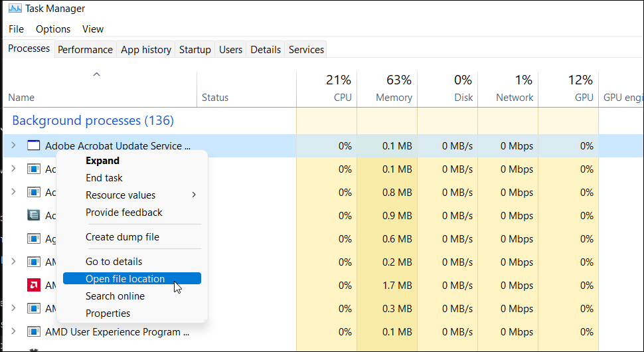This screenshot has height=352, width=644.
Task: Click the red AMD process icon
Action: click(x=34, y=286)
